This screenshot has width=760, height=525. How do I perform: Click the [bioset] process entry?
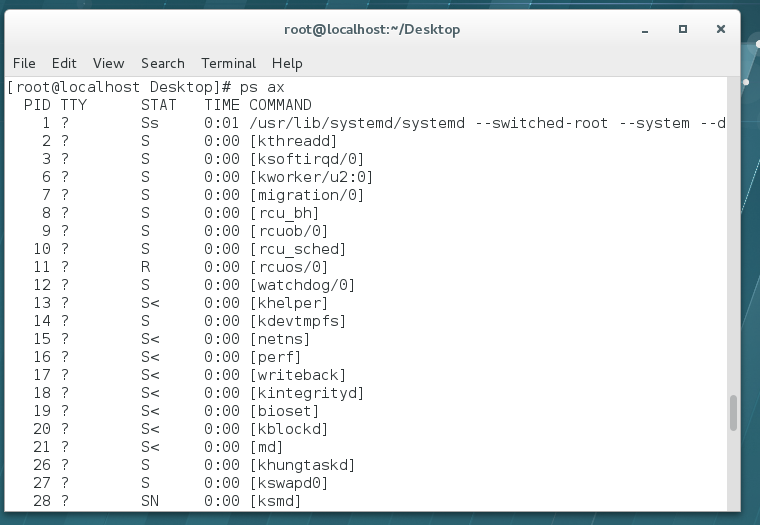[x=284, y=410]
